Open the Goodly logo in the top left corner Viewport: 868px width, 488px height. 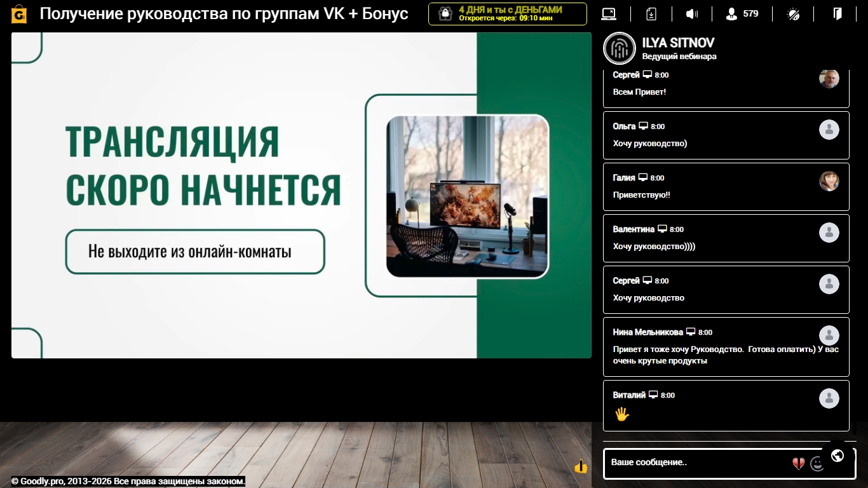tap(18, 13)
